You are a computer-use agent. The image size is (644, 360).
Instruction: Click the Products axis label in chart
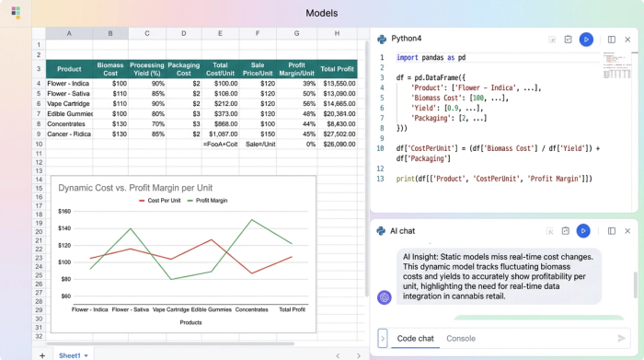click(190, 322)
